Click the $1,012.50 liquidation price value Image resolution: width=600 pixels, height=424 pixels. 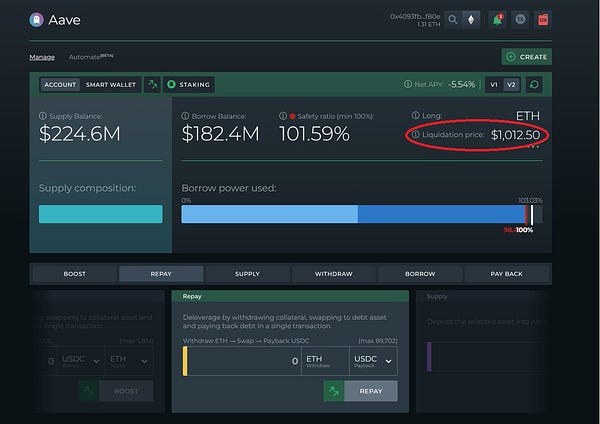coord(515,135)
